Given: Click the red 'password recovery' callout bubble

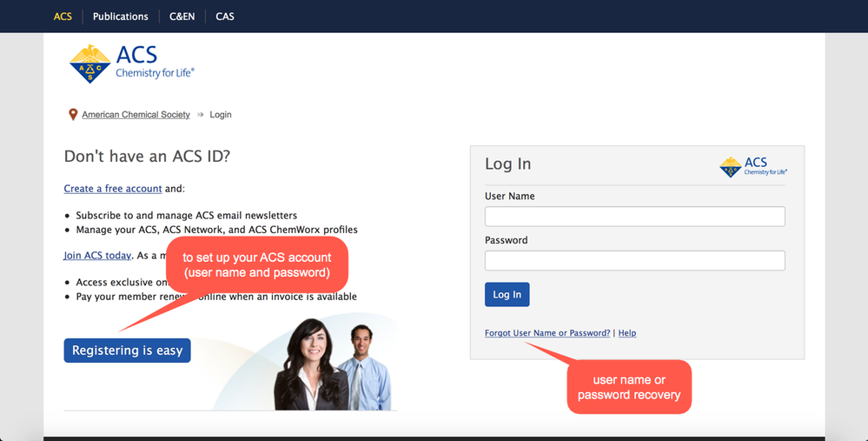Looking at the screenshot, I should [x=629, y=387].
